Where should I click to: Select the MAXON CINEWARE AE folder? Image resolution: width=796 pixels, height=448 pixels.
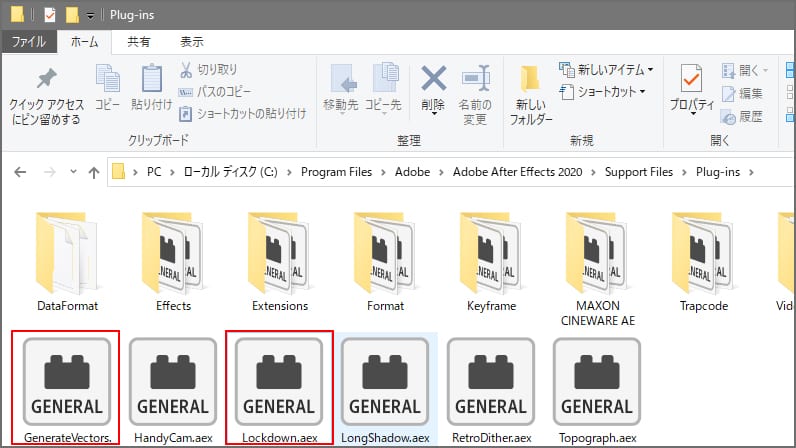click(598, 269)
